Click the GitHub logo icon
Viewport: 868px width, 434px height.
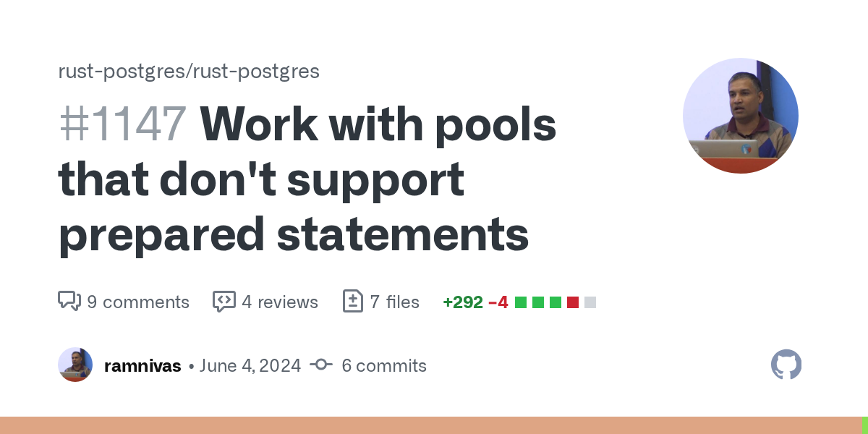[x=786, y=365]
